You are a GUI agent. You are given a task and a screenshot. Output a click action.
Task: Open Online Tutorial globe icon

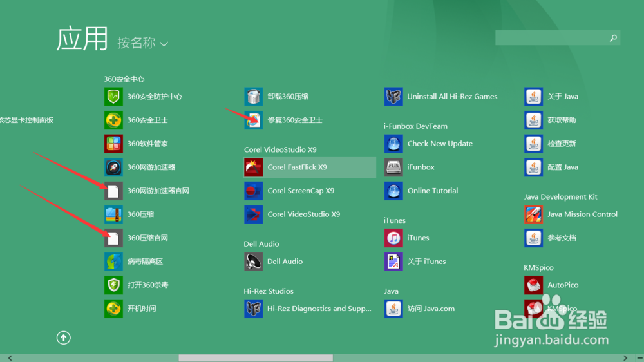[x=393, y=191]
